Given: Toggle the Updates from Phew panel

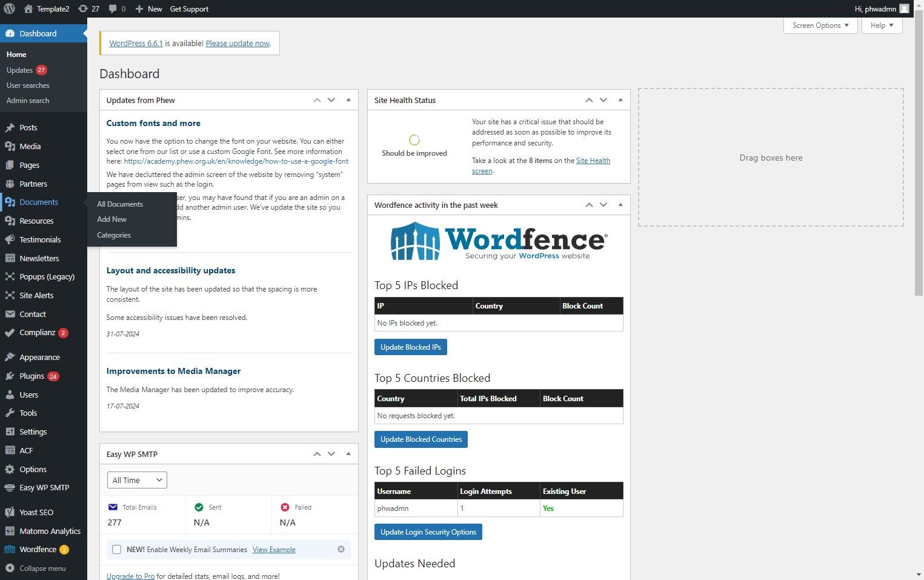Looking at the screenshot, I should (x=348, y=100).
